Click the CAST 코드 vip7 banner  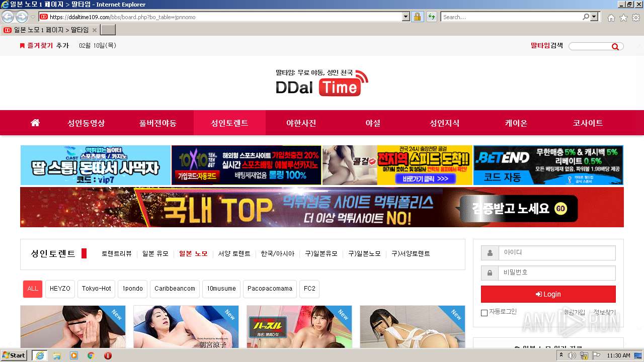(x=96, y=165)
